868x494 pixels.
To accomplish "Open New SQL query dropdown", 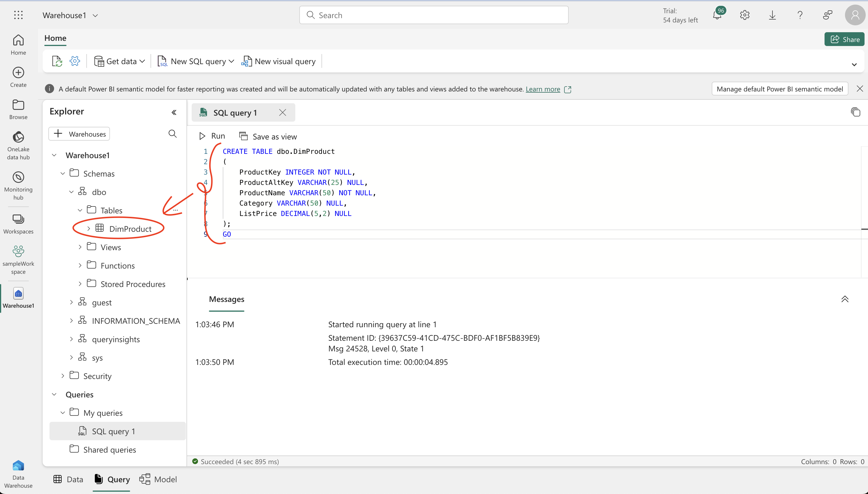I will [196, 61].
